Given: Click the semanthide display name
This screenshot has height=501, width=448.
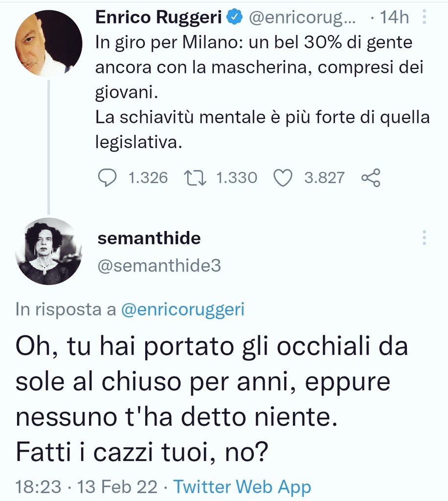Looking at the screenshot, I should pyautogui.click(x=149, y=238).
